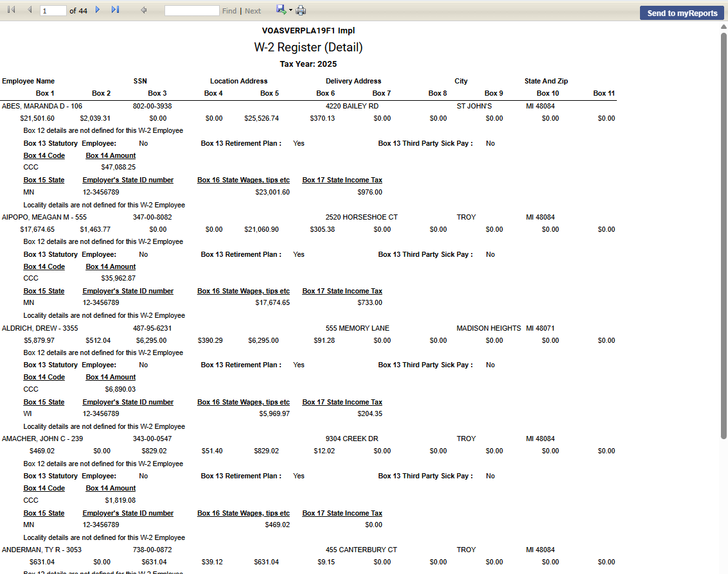Click the W-2 Register (Detail) title
728x574 pixels.
[308, 48]
